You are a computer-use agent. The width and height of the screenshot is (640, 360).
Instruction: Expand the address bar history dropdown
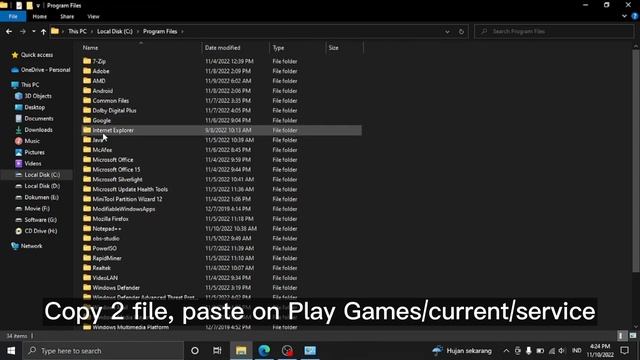pyautogui.click(x=447, y=31)
